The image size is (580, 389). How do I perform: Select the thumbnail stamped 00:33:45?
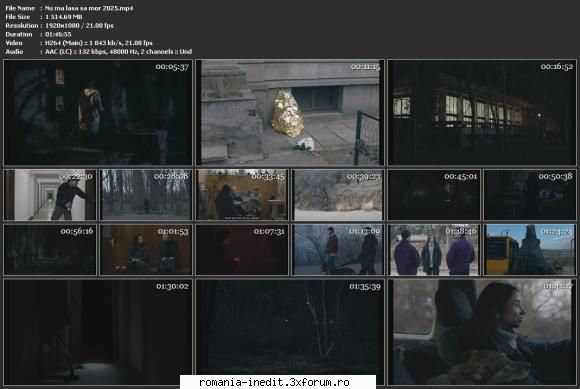(242, 195)
